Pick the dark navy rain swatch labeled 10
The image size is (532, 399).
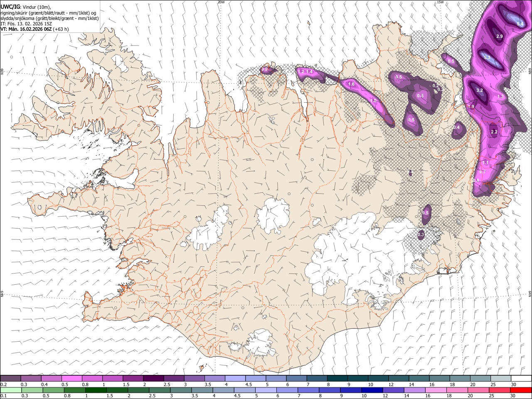[x=372, y=390]
